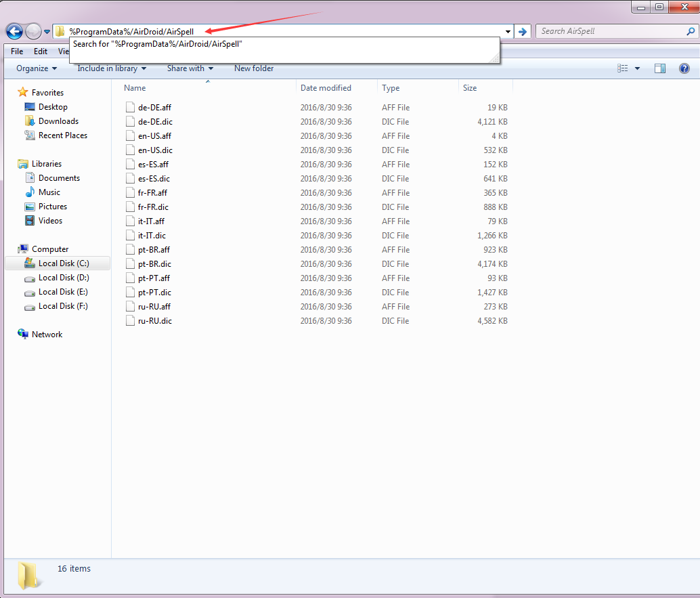Image resolution: width=700 pixels, height=598 pixels.
Task: Select Network in the navigation pane
Action: (x=40, y=335)
